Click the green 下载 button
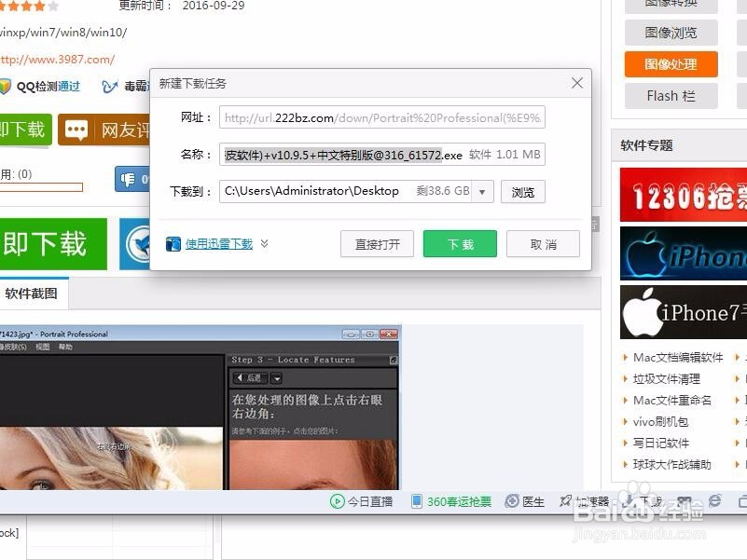 (x=460, y=244)
